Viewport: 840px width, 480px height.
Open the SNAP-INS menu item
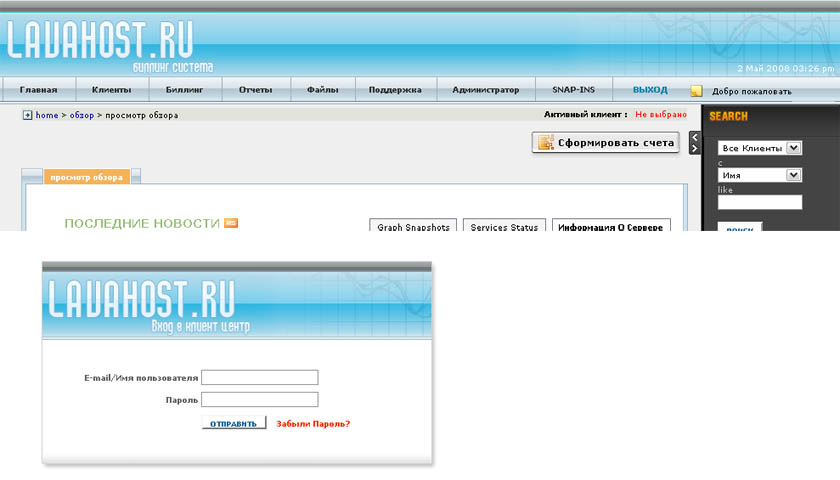click(573, 89)
